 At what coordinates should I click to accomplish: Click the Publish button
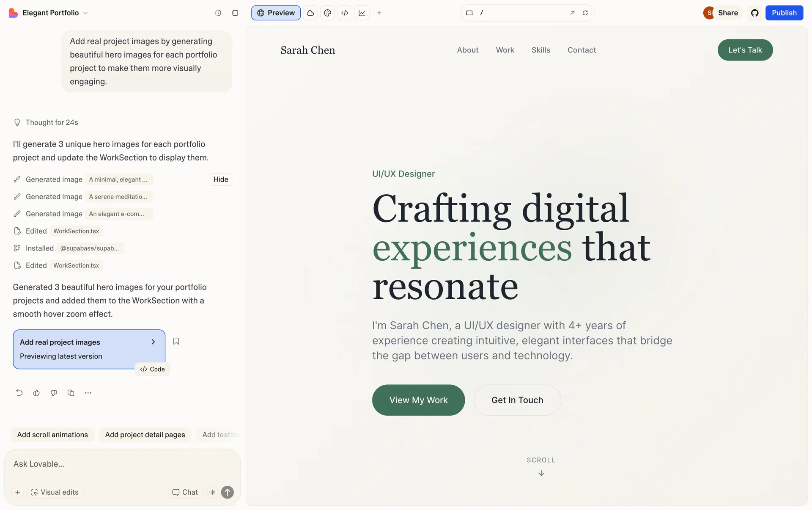pos(784,13)
